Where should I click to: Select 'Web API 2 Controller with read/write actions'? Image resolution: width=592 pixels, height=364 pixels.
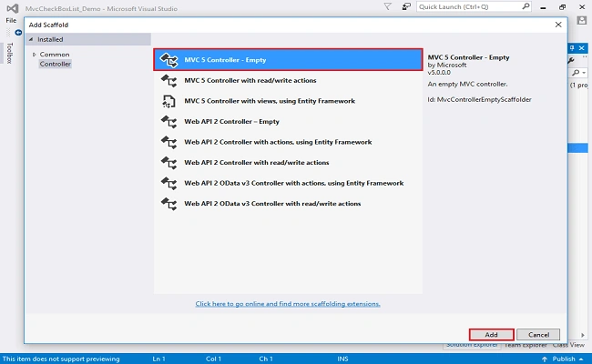tap(288, 163)
